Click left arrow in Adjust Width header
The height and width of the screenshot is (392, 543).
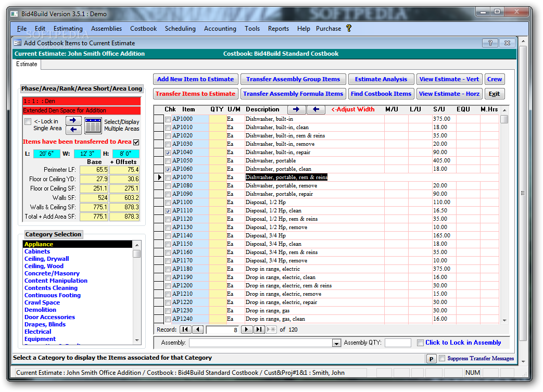pyautogui.click(x=316, y=109)
